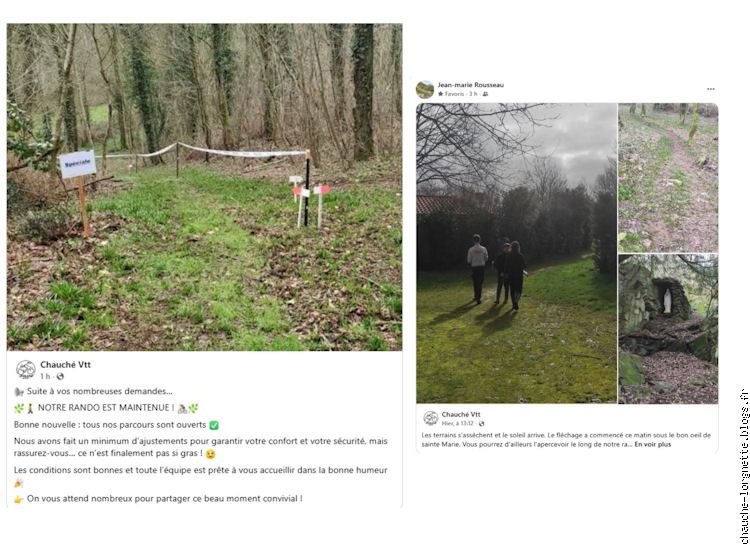
Task: Open the narrow dirt path photo
Action: click(x=667, y=177)
